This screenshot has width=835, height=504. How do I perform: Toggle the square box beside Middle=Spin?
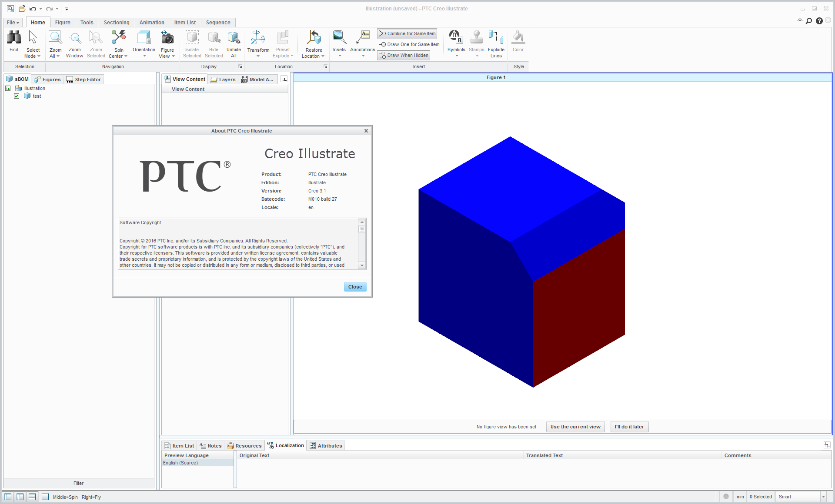click(x=45, y=497)
